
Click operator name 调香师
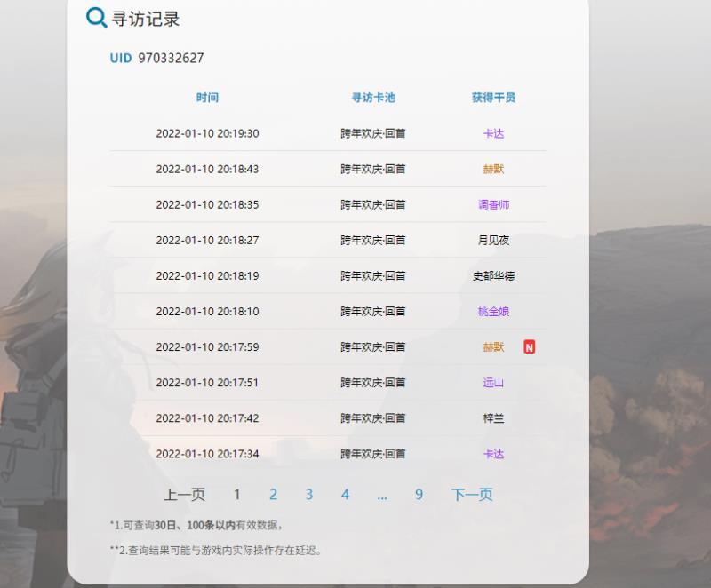pos(493,205)
